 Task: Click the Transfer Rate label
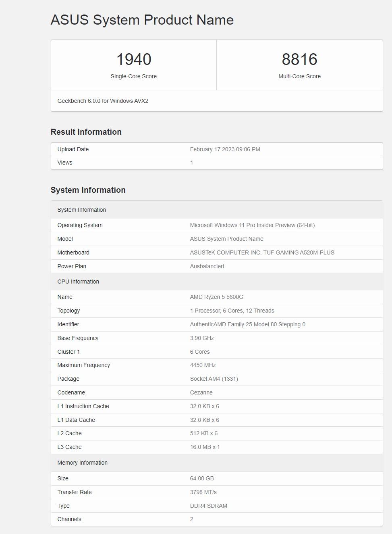[75, 492]
